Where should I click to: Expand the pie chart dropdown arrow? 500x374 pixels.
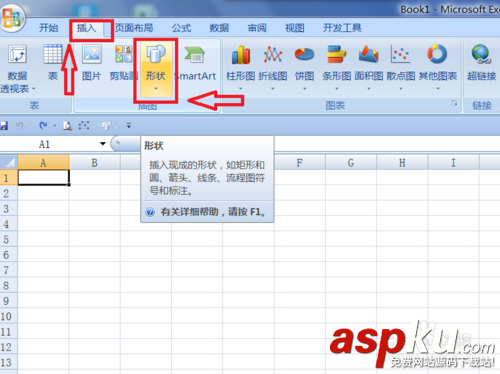tap(304, 89)
